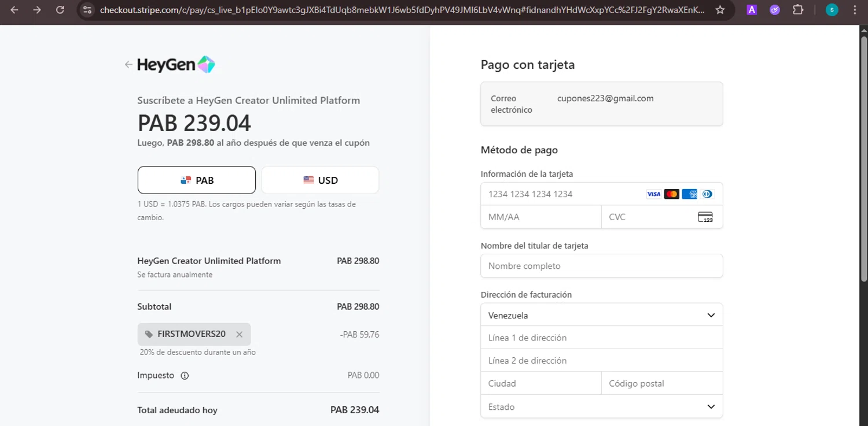Click the 'Total adeudado hoy' label

point(177,410)
